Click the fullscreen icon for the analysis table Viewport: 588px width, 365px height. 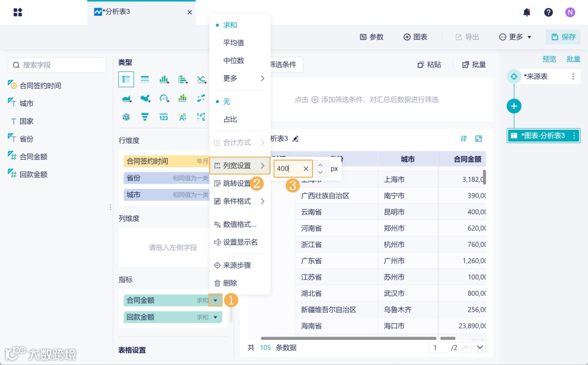pyautogui.click(x=478, y=138)
